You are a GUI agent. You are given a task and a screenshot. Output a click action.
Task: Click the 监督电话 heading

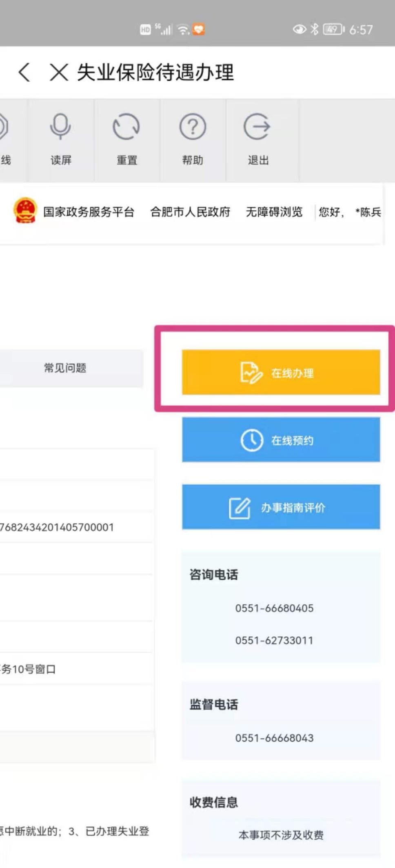pos(213,705)
